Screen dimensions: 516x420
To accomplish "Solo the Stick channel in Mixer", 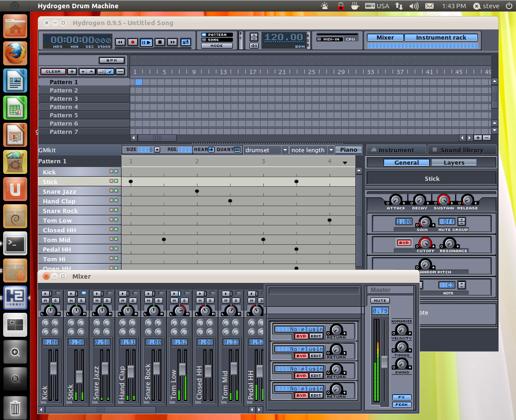I will [81, 300].
